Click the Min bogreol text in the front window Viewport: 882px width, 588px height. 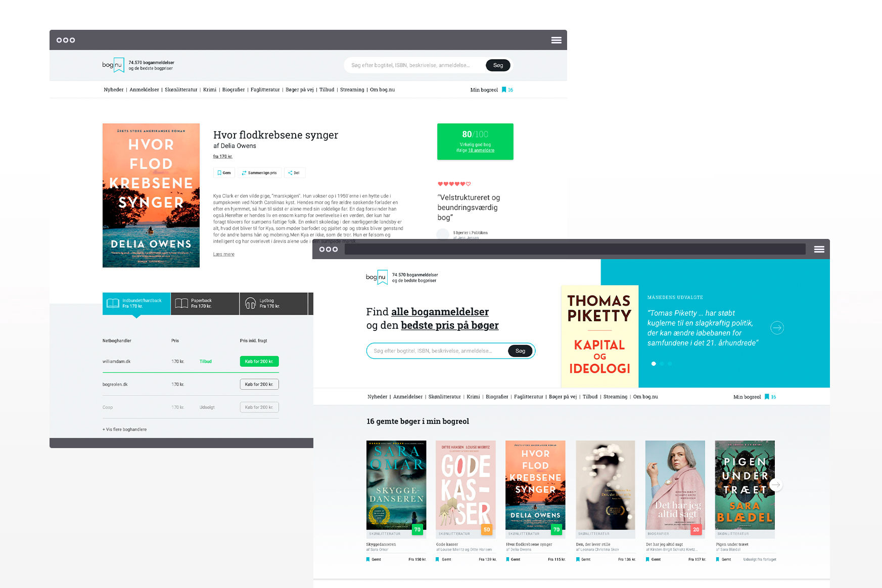[747, 397]
